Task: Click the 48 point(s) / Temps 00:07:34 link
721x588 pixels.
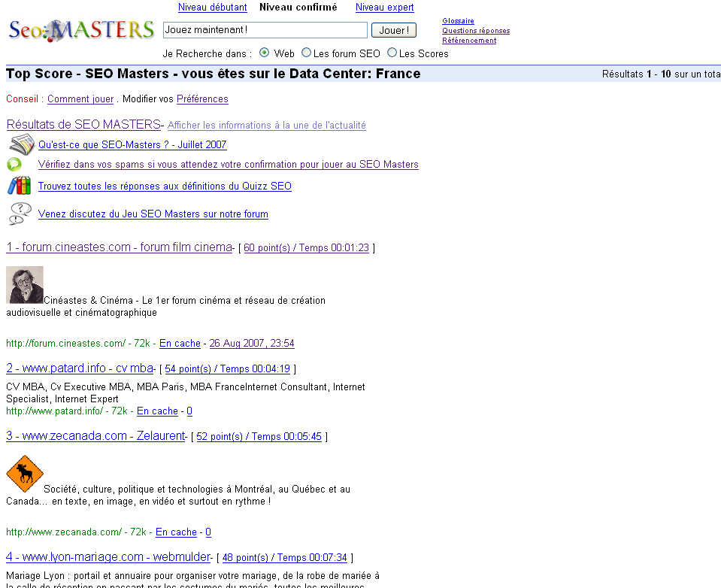Action: 285,558
